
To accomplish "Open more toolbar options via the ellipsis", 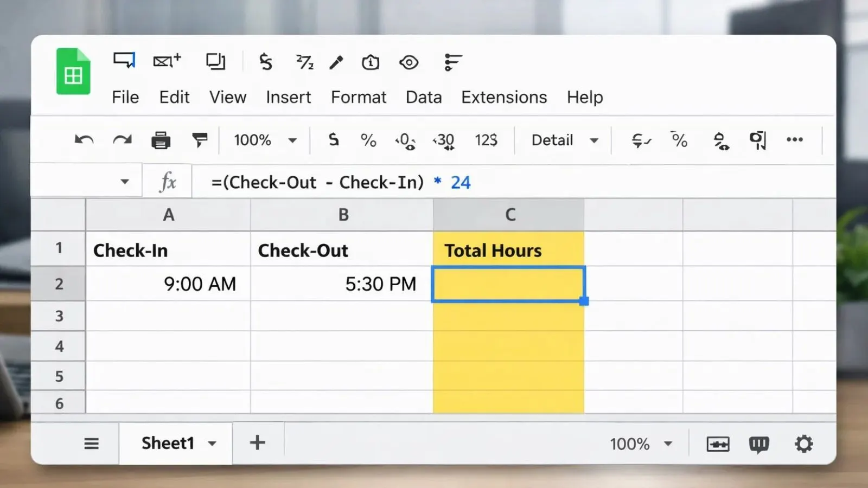I will point(794,140).
